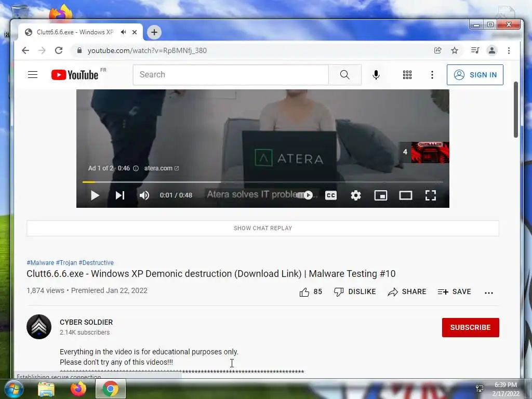Click the video title text
This screenshot has width=532, height=399.
coord(211,274)
